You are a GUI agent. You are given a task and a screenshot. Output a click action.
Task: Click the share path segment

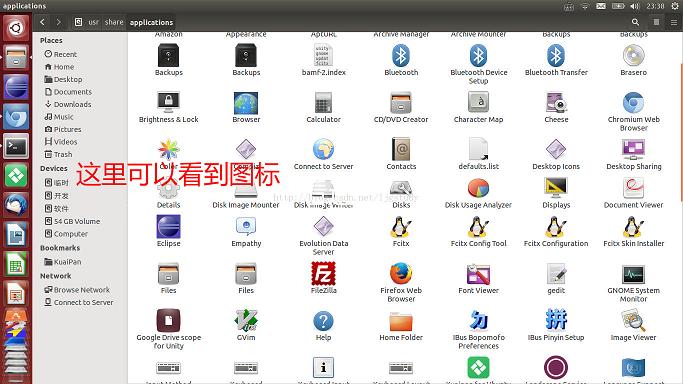pyautogui.click(x=114, y=22)
